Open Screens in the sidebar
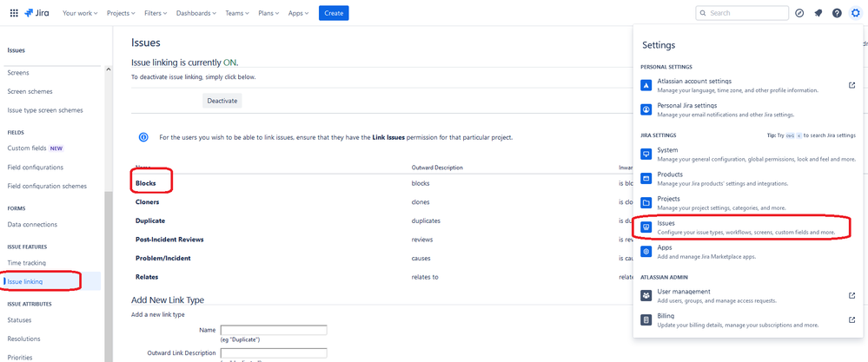This screenshot has height=362, width=868. tap(18, 73)
